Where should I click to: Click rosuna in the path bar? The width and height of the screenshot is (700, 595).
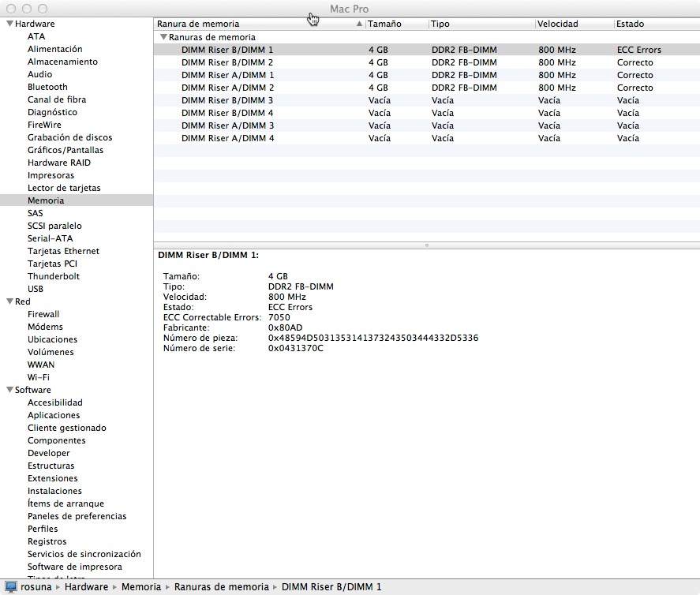point(36,586)
